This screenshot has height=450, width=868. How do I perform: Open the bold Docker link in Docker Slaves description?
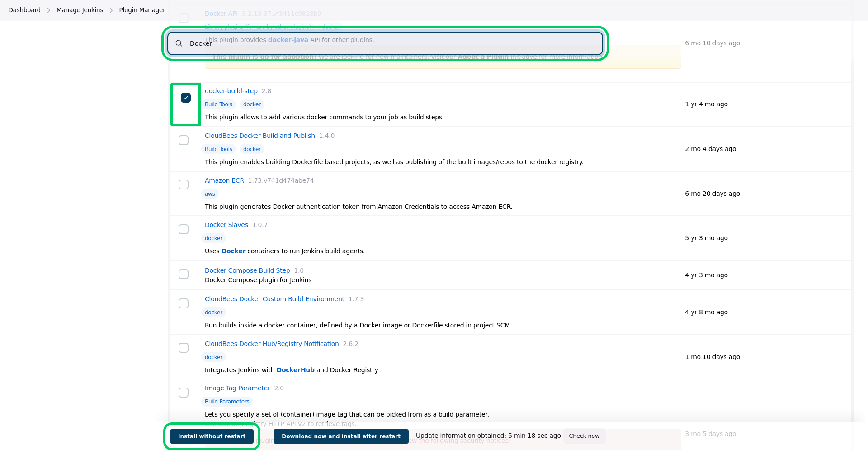click(233, 251)
